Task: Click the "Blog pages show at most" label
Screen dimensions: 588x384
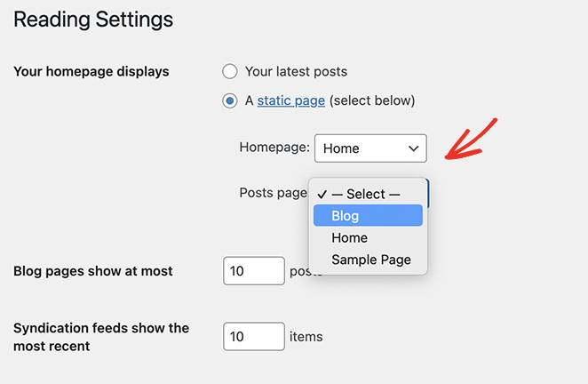Action: click(x=93, y=271)
